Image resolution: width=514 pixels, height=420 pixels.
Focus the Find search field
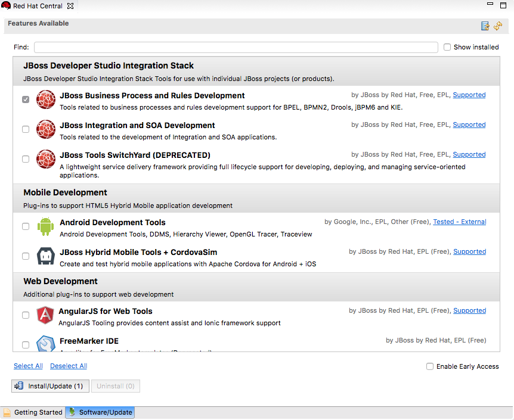point(236,47)
